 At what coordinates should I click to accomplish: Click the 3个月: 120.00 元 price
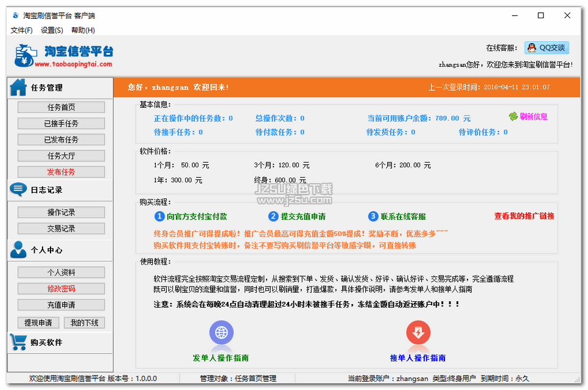pyautogui.click(x=282, y=165)
